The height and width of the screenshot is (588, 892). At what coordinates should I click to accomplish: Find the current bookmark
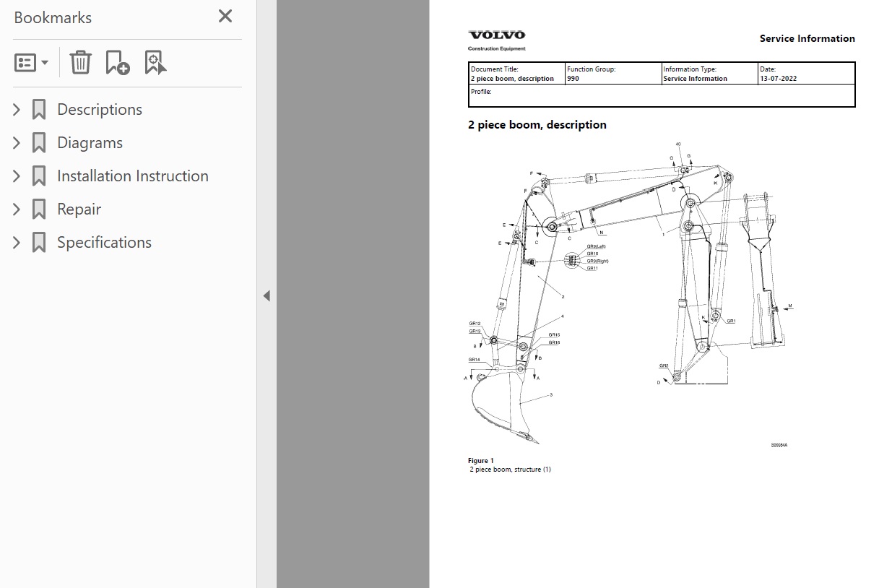[x=155, y=63]
